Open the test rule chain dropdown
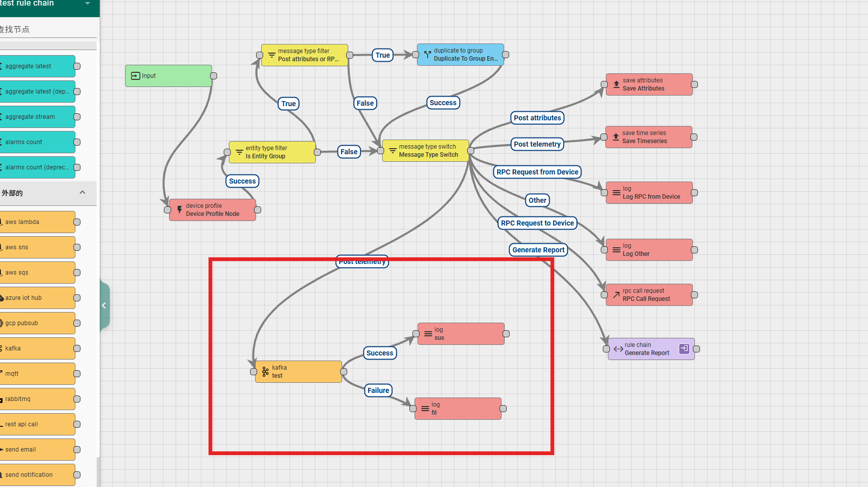This screenshot has height=487, width=868. click(x=88, y=4)
